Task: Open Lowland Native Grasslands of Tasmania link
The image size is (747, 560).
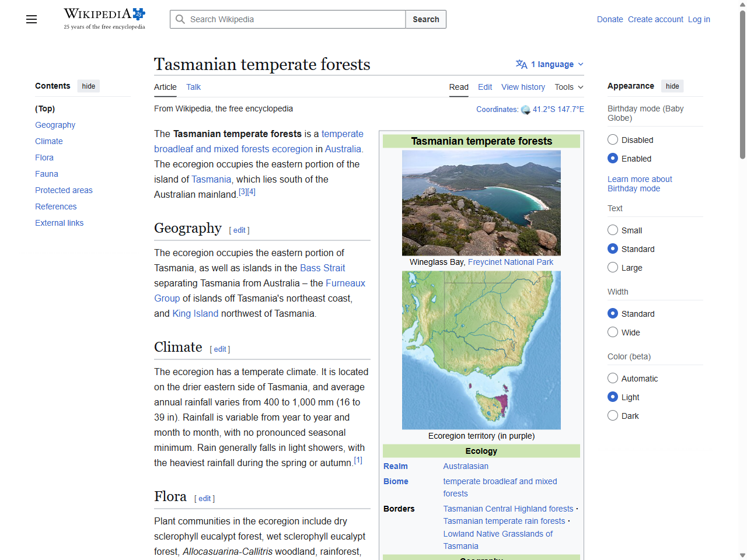Action: 498,540
